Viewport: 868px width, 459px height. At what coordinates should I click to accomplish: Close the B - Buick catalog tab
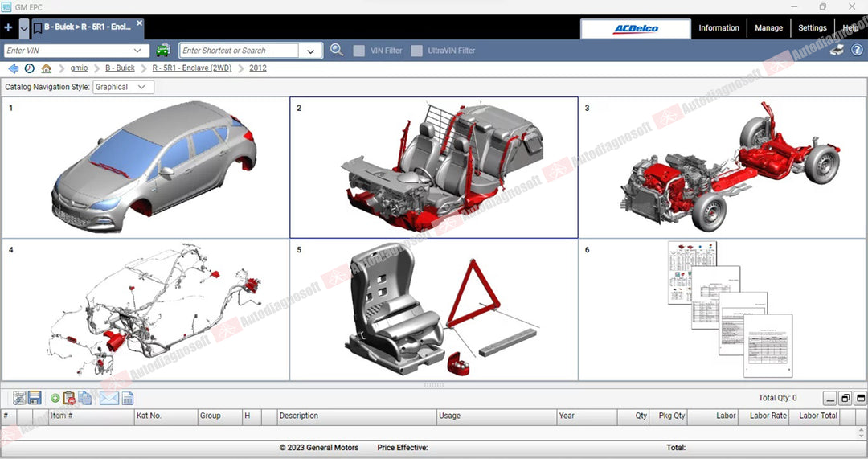(x=140, y=23)
